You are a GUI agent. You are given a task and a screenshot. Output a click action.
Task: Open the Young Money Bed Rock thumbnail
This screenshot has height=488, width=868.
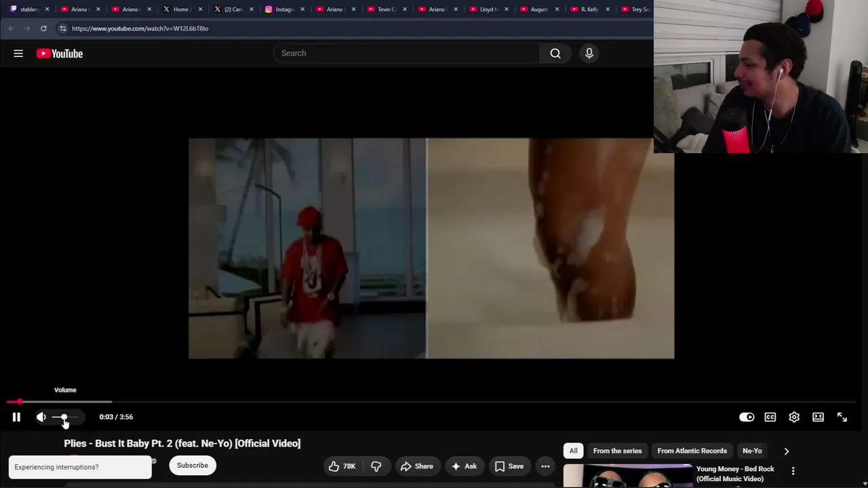pos(627,476)
